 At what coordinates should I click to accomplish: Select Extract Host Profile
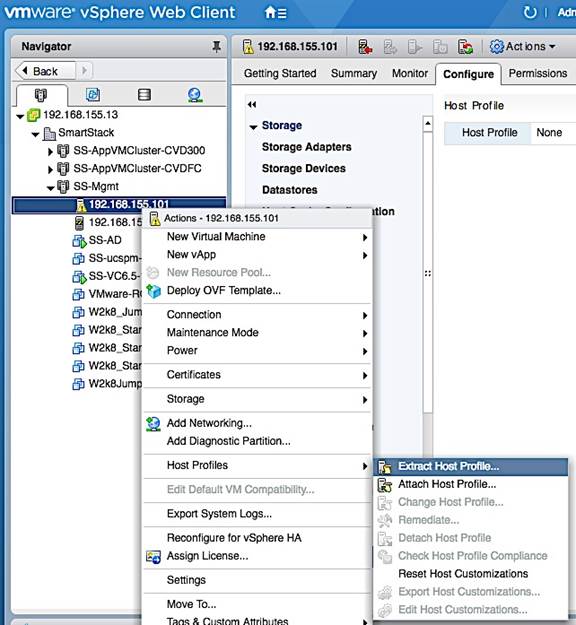click(471, 466)
